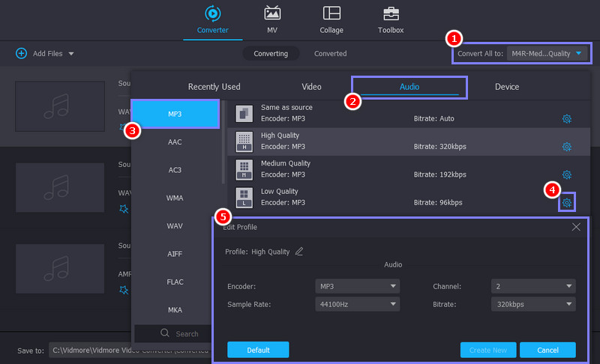This screenshot has width=600, height=364.
Task: Click the pencil icon to rename profile
Action: pos(299,252)
